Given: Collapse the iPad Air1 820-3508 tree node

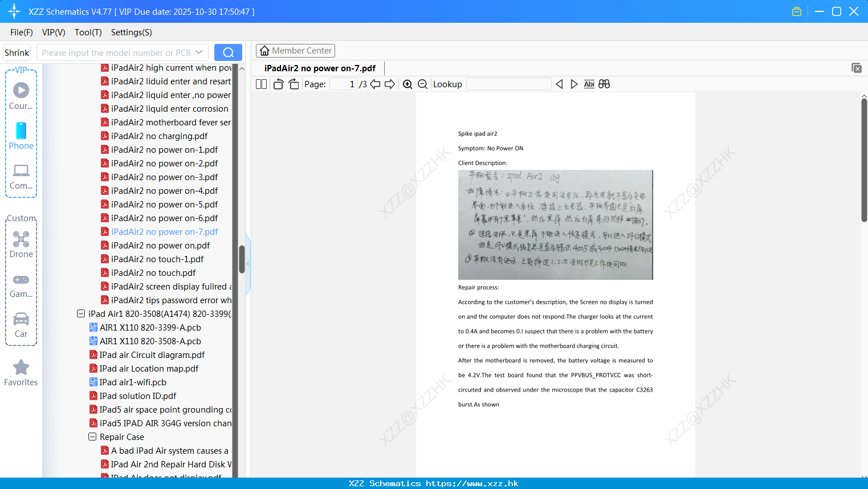Looking at the screenshot, I should (81, 314).
